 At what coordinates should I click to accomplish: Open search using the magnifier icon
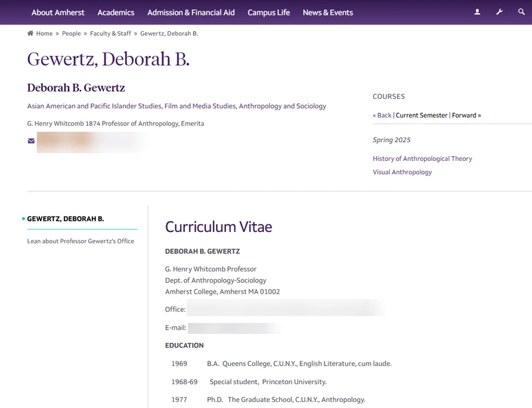coord(521,12)
